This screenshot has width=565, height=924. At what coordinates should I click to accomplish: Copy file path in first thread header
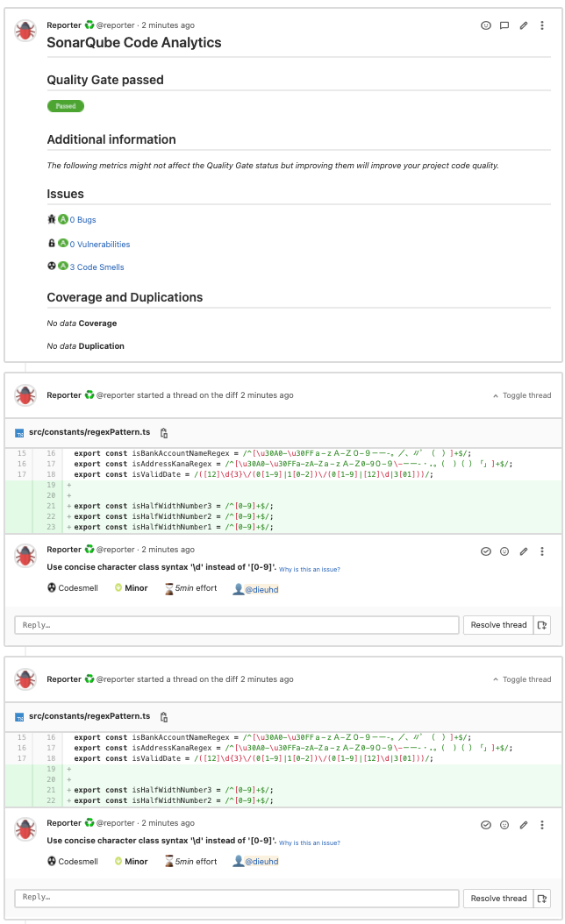tap(164, 433)
